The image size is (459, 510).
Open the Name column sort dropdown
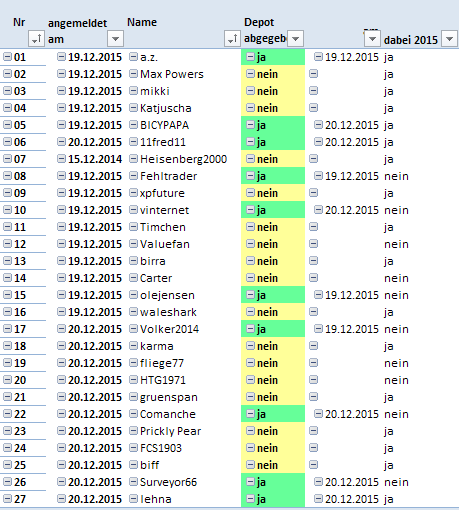click(233, 39)
